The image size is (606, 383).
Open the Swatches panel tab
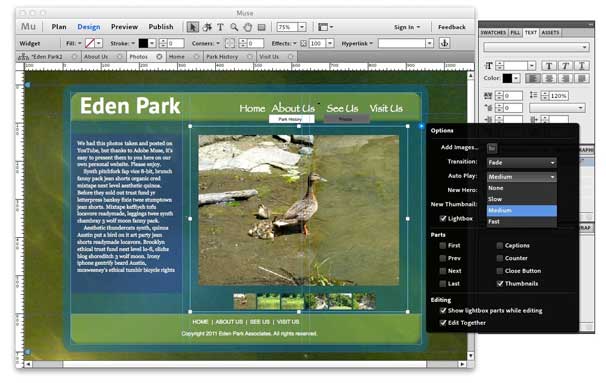coord(493,33)
